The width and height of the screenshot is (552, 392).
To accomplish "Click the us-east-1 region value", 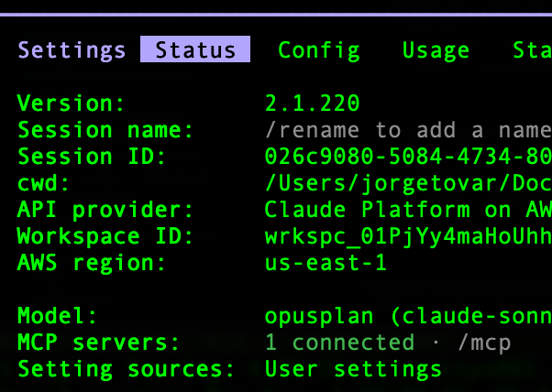I will pyautogui.click(x=326, y=263).
